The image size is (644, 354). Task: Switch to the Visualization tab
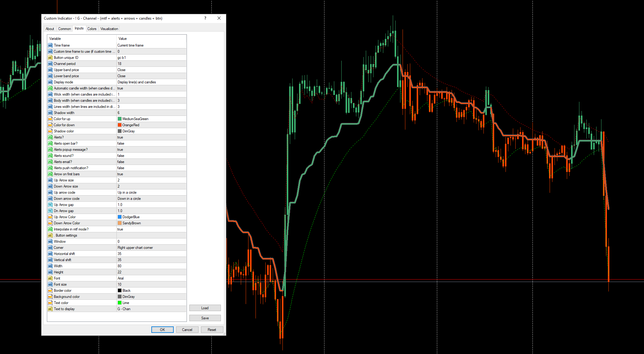[109, 29]
